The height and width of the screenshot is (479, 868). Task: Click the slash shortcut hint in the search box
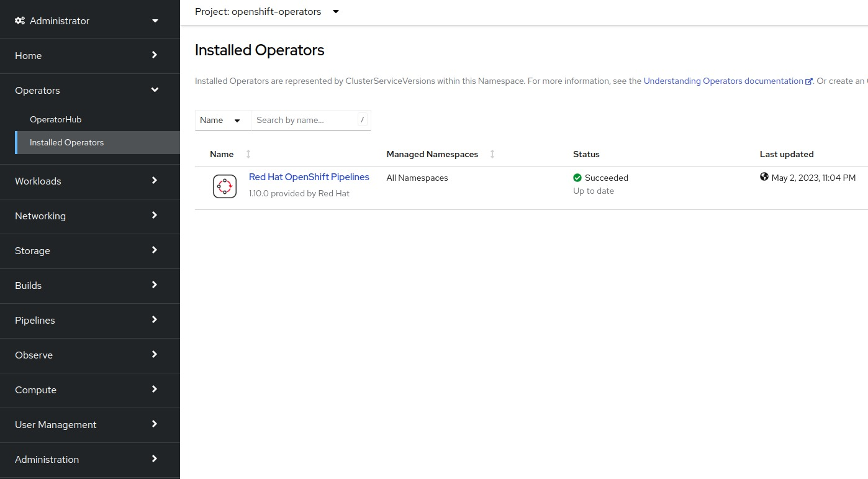[362, 120]
